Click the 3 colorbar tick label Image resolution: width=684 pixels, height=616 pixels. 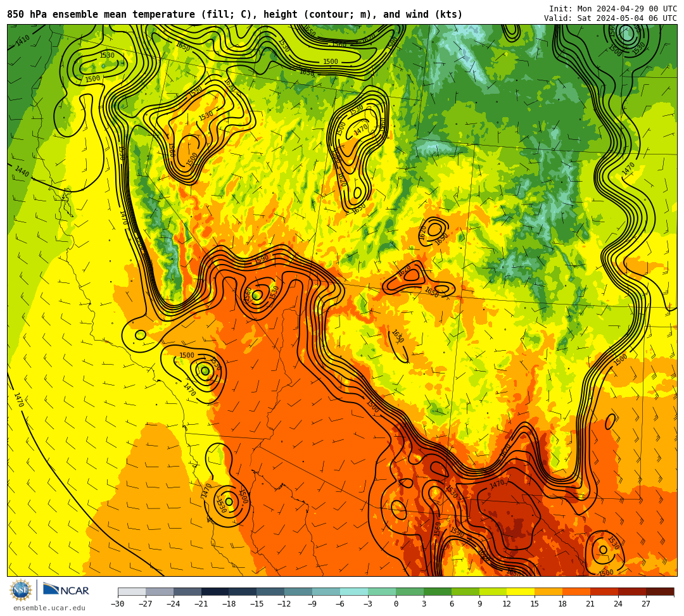coord(424,604)
